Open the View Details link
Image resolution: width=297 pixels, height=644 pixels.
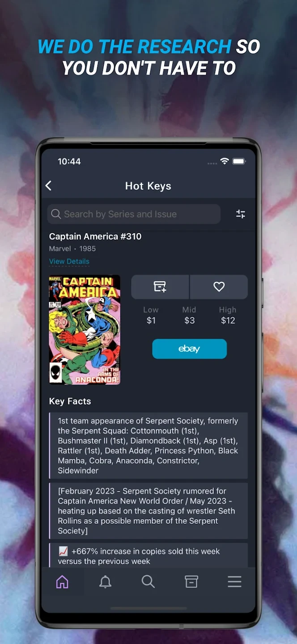tap(69, 261)
